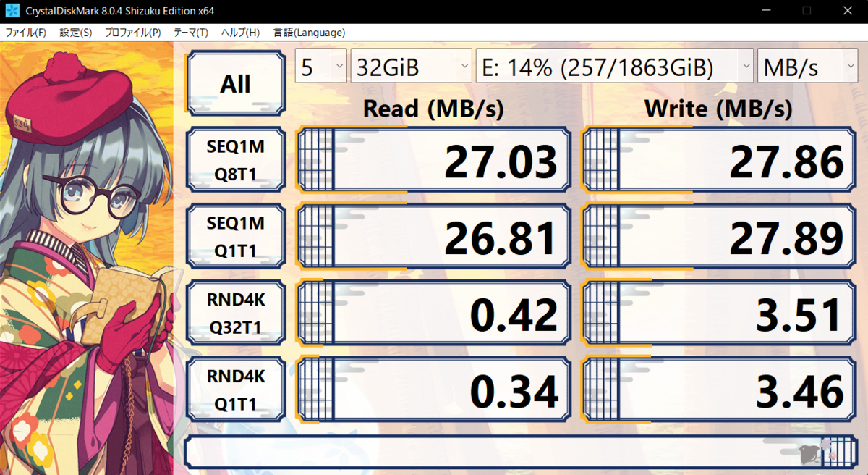Click the Read (MB/s) column header

coord(433,109)
